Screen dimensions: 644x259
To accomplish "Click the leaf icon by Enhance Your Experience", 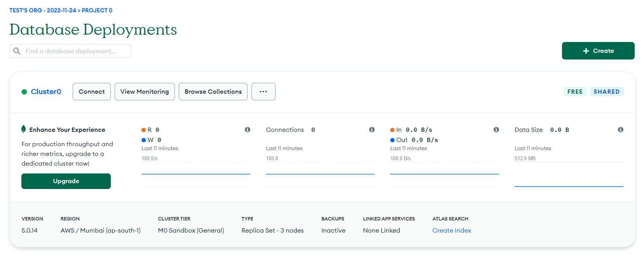I will 24,129.
